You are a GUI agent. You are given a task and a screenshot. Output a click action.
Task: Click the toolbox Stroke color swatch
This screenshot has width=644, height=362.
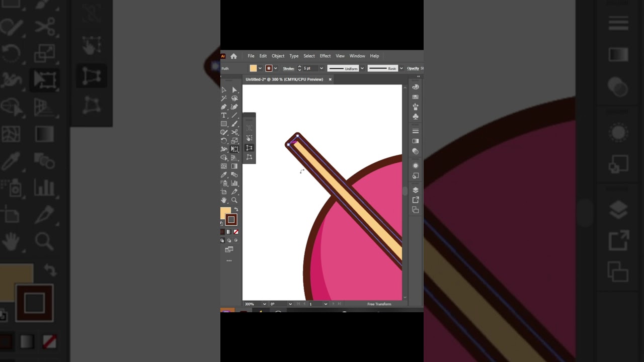click(x=231, y=220)
